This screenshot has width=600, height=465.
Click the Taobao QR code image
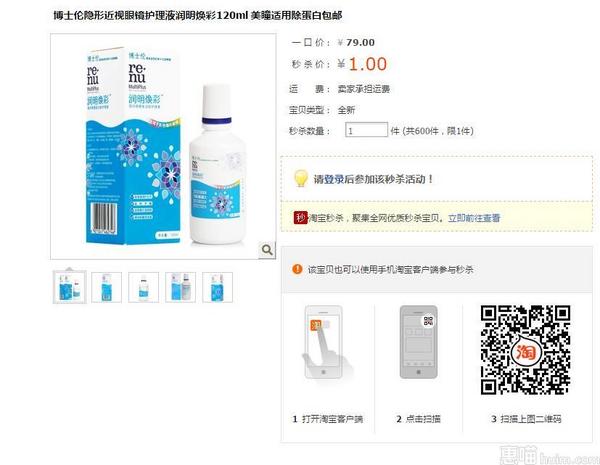point(525,350)
